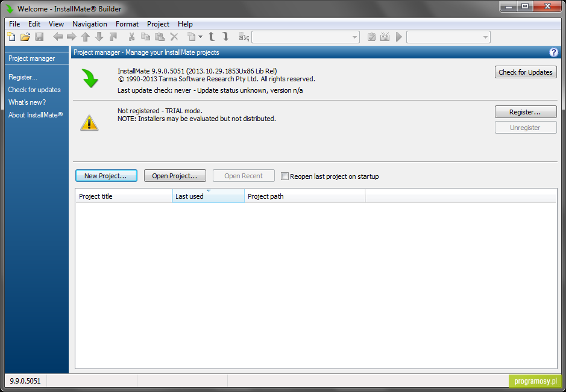Click the forward arrow navigation icon
Image resolution: width=566 pixels, height=392 pixels.
[x=72, y=37]
